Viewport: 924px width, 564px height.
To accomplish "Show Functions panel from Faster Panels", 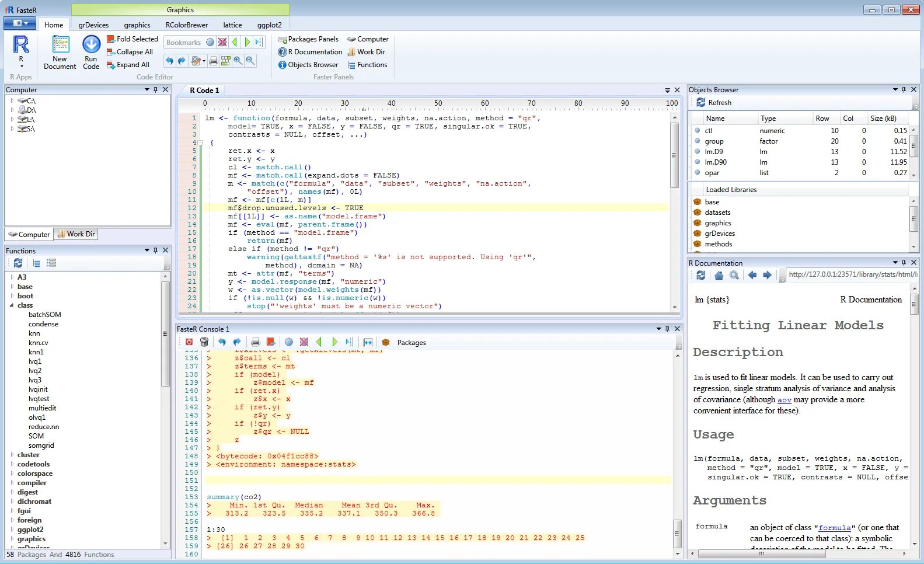I will pyautogui.click(x=367, y=65).
